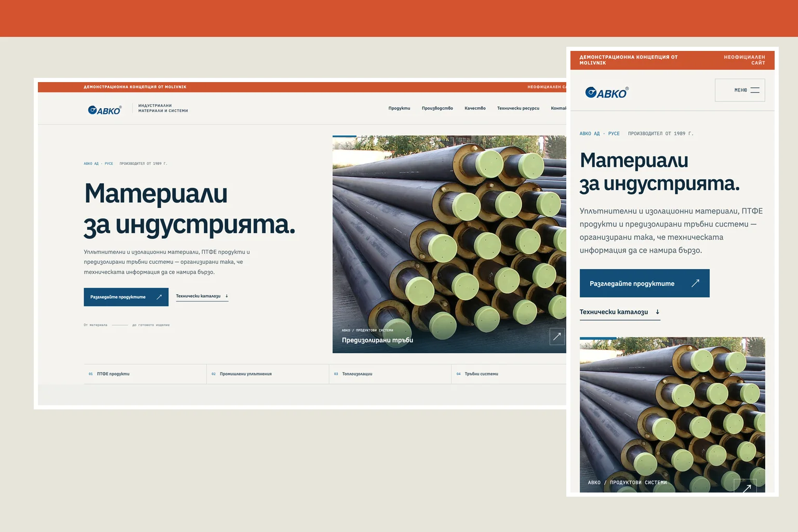
Task: Click the hamburger МЕНЮ button in mobile view
Action: click(x=740, y=90)
